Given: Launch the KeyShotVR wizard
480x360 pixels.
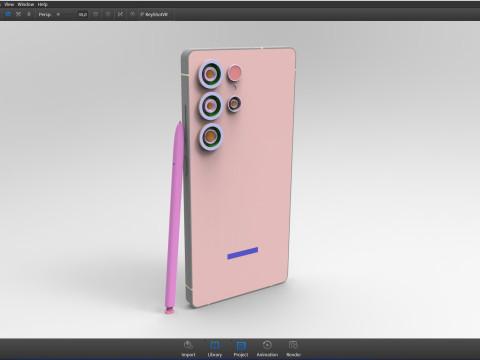Looking at the screenshot, I should coord(154,15).
